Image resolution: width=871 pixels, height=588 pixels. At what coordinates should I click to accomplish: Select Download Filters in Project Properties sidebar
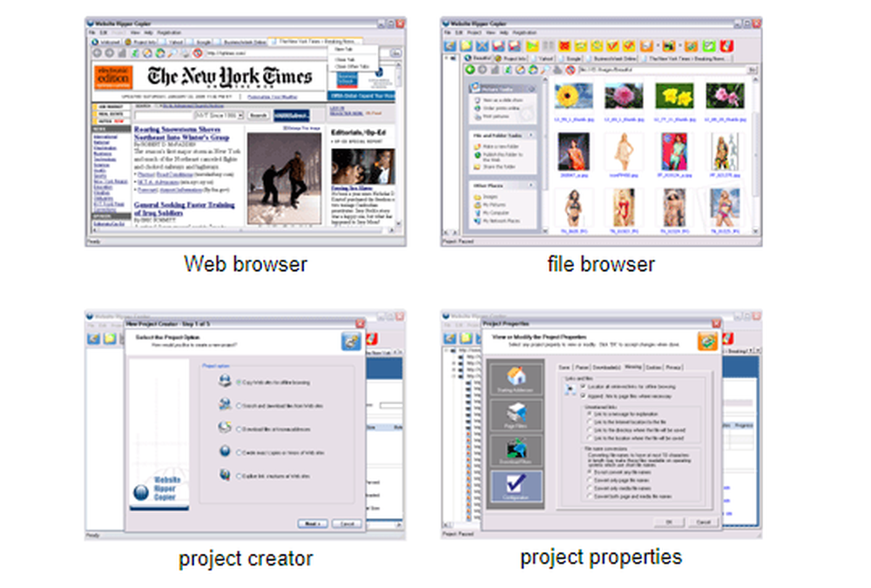(517, 451)
